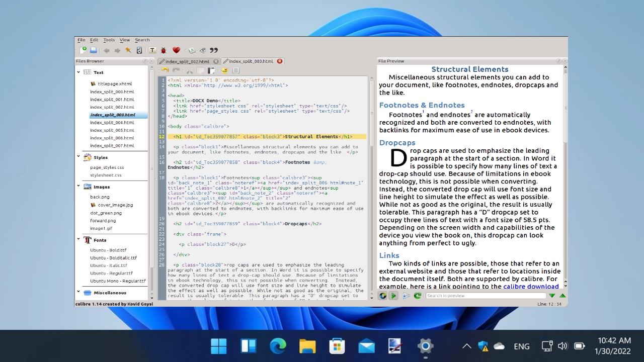Image resolution: width=644 pixels, height=362 pixels.
Task: Paste from clipboard in the editor toolbar
Action: (211, 71)
